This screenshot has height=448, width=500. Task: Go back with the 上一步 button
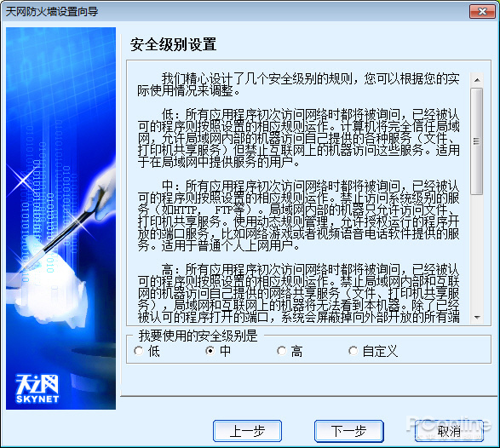tap(248, 431)
